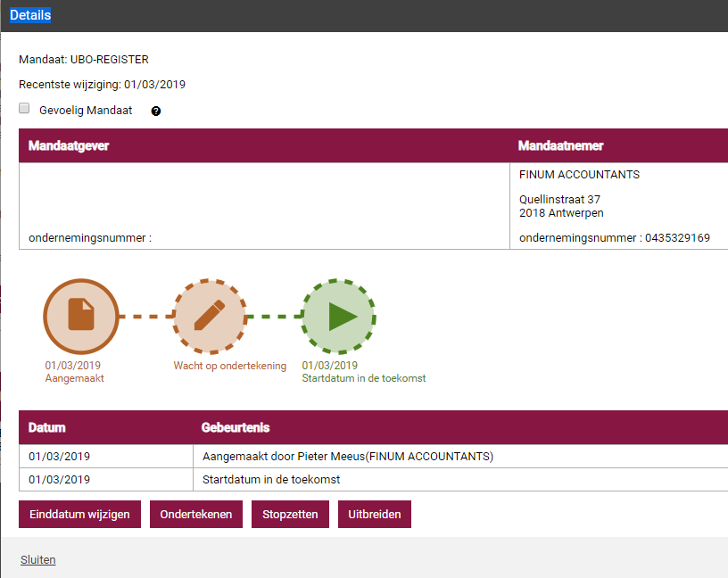Select the Aangemaakt door Pieter Meeus row
The image size is (728, 578).
[x=373, y=457]
